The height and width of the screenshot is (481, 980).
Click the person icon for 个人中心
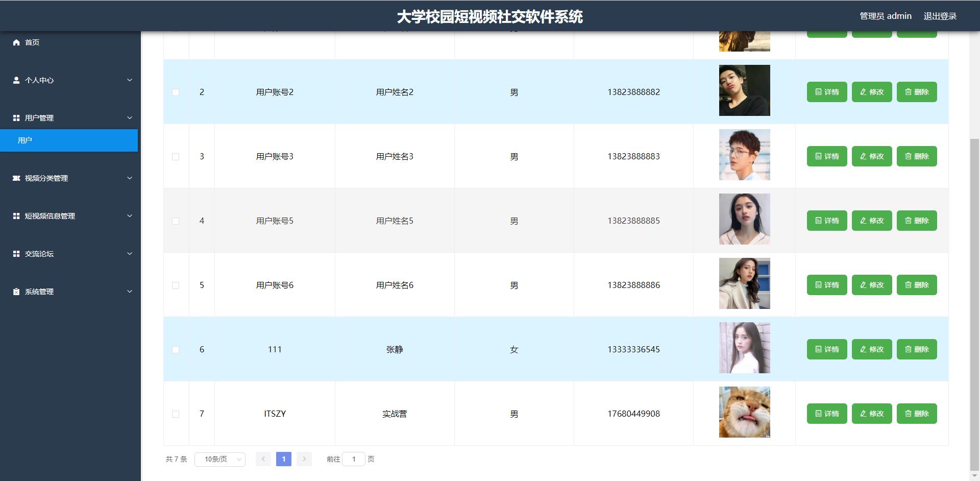(x=16, y=80)
